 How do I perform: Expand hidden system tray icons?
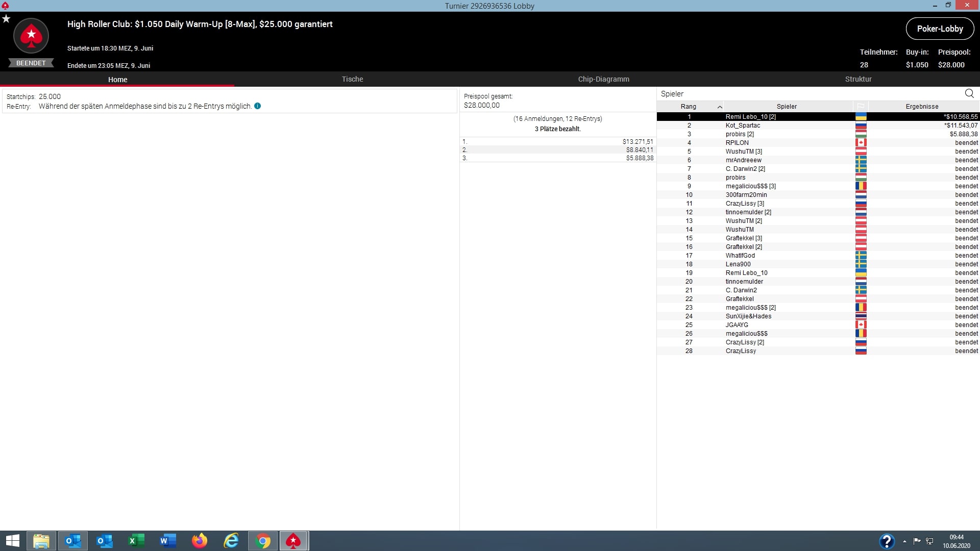[904, 541]
